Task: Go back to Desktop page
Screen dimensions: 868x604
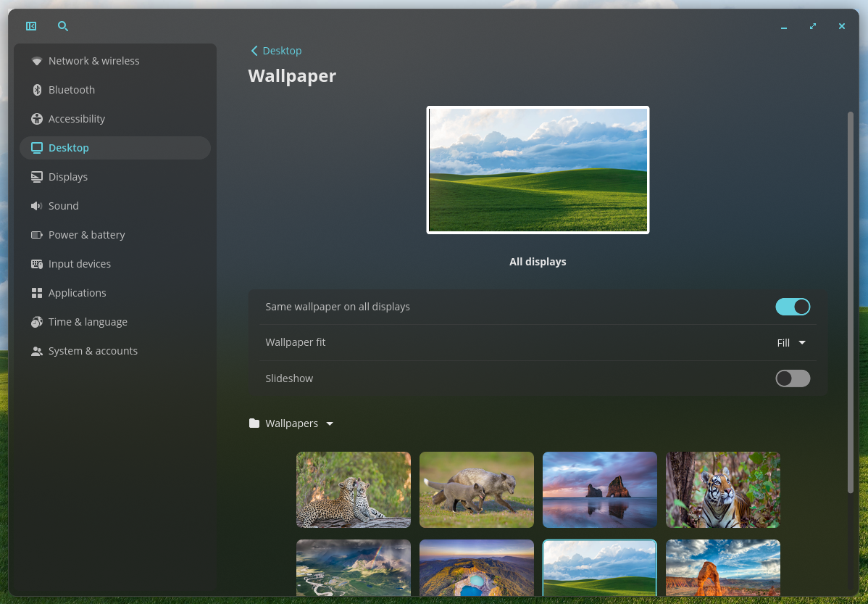Action: tap(276, 51)
